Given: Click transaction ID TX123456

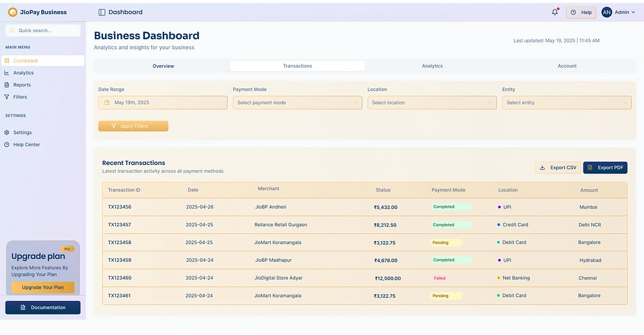Looking at the screenshot, I should pyautogui.click(x=120, y=207).
